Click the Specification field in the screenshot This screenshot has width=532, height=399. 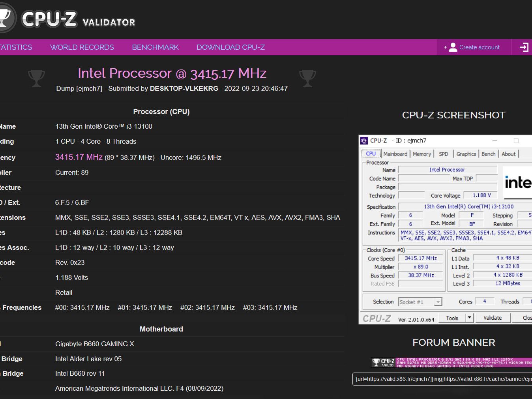click(465, 207)
